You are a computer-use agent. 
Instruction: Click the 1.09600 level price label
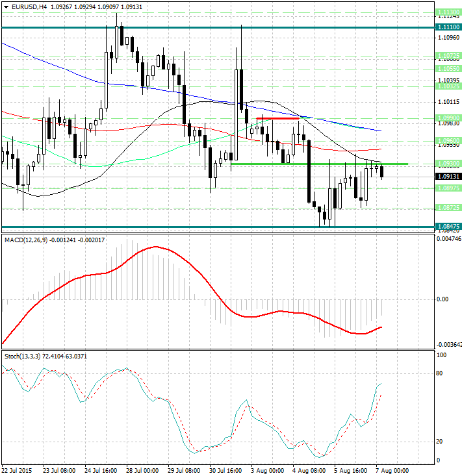(x=448, y=140)
